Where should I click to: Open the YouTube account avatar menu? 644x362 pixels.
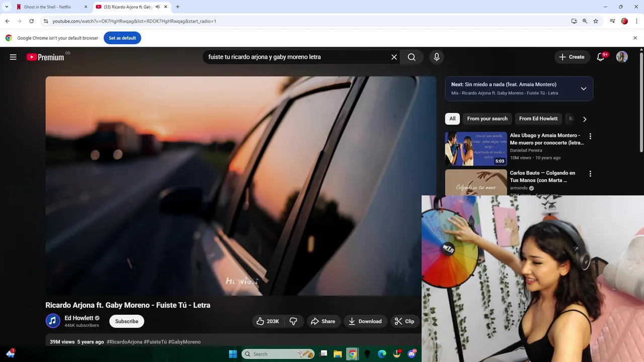(622, 57)
